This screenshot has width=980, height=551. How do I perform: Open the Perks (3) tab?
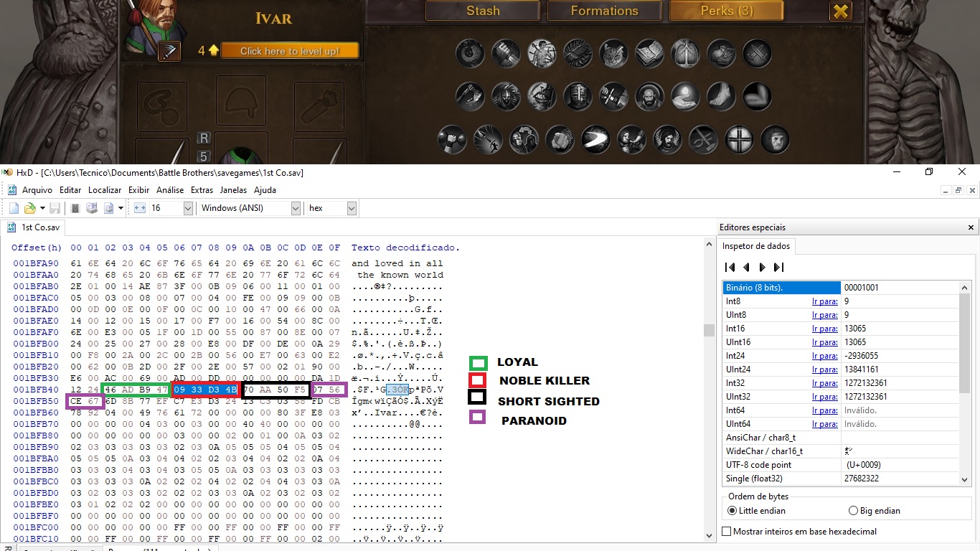point(726,11)
